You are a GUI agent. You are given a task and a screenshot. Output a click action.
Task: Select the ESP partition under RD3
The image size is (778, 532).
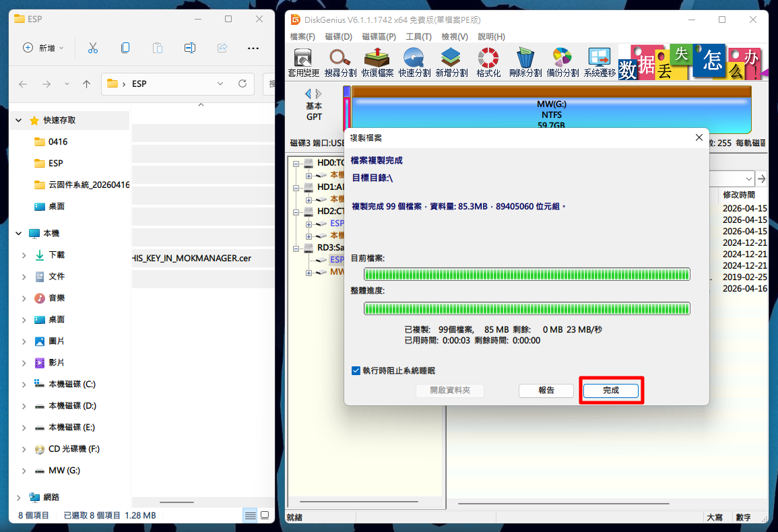(x=337, y=259)
